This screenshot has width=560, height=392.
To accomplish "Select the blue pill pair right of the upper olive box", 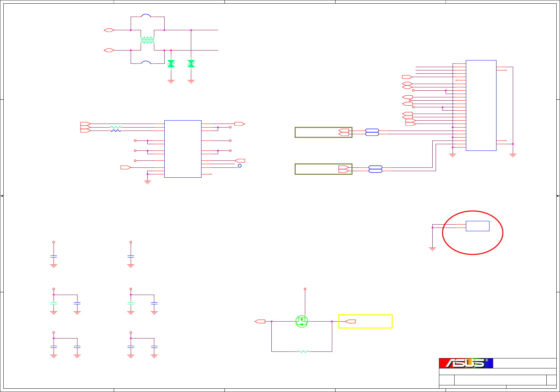I will (372, 132).
